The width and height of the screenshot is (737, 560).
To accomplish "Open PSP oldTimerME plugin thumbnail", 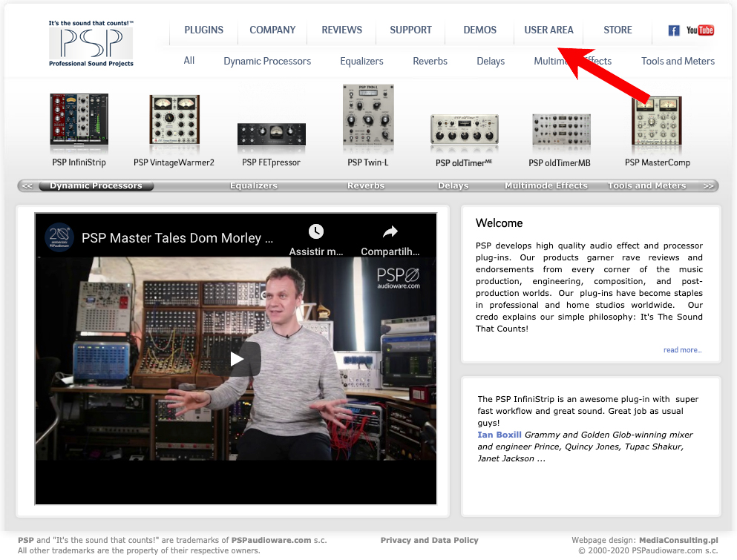I will (465, 129).
